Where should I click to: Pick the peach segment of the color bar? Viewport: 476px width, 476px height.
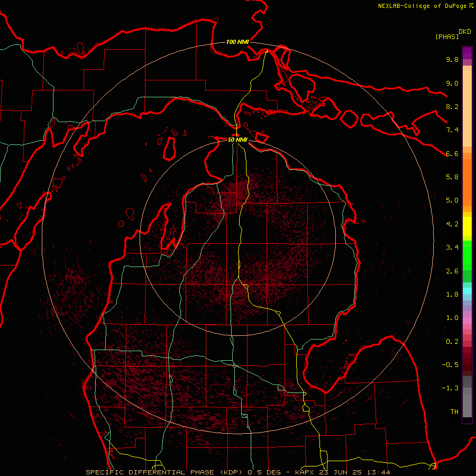467,108
